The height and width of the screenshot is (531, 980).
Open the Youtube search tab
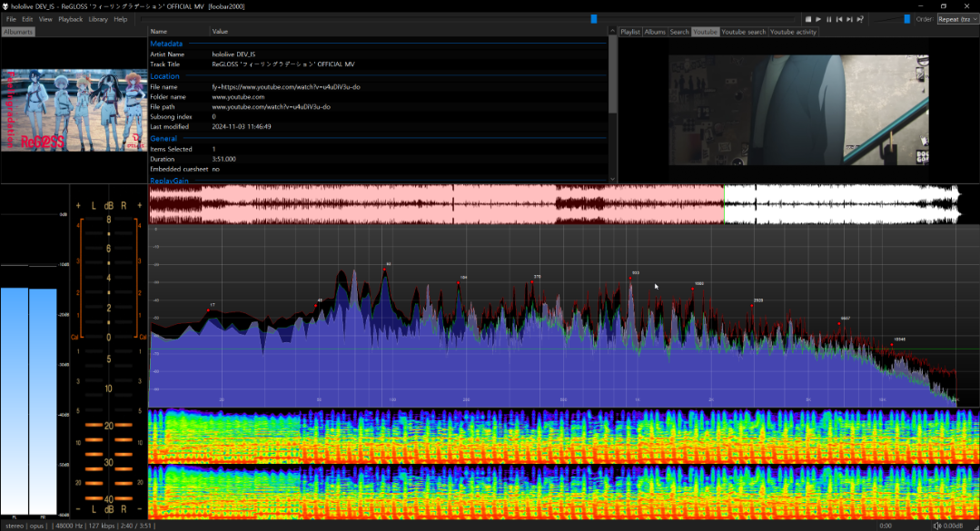click(x=744, y=32)
